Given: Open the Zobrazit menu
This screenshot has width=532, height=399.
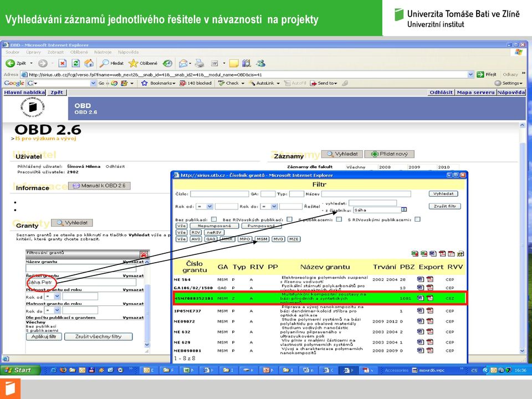Looking at the screenshot, I should [x=55, y=52].
